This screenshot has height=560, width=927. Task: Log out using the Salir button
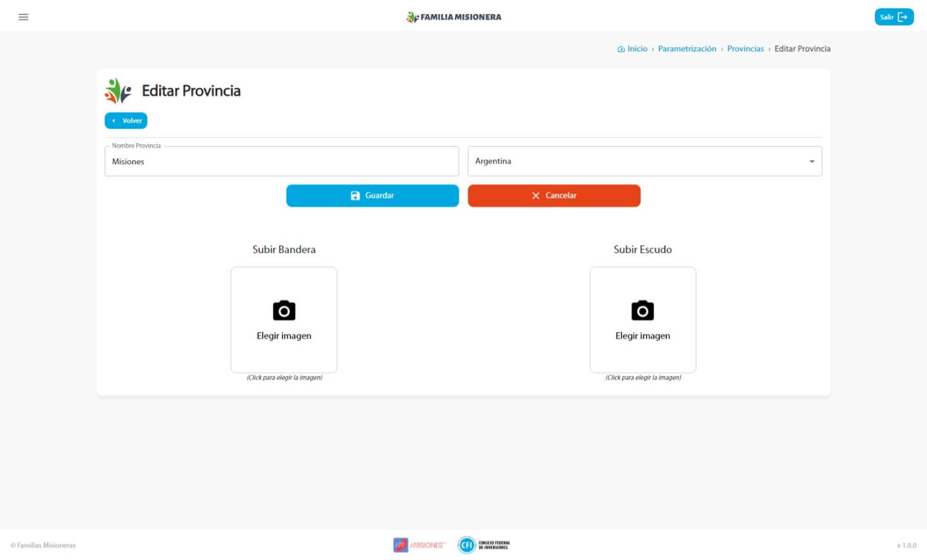(894, 17)
